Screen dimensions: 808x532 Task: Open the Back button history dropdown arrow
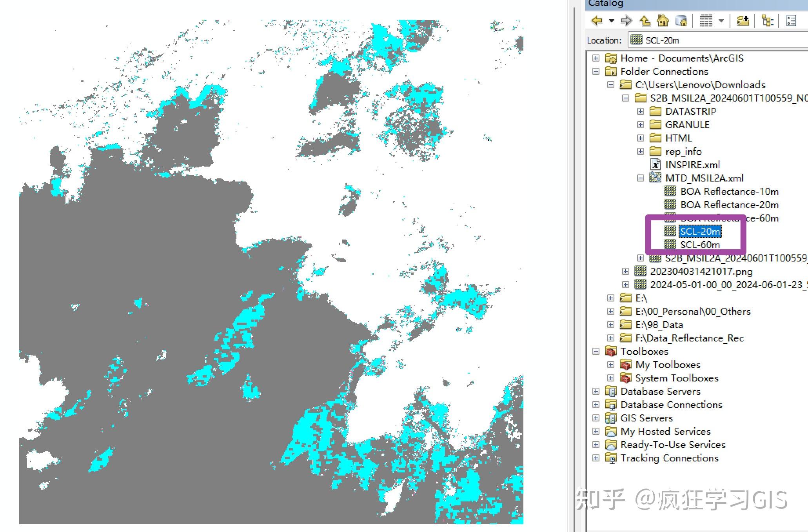(x=612, y=21)
